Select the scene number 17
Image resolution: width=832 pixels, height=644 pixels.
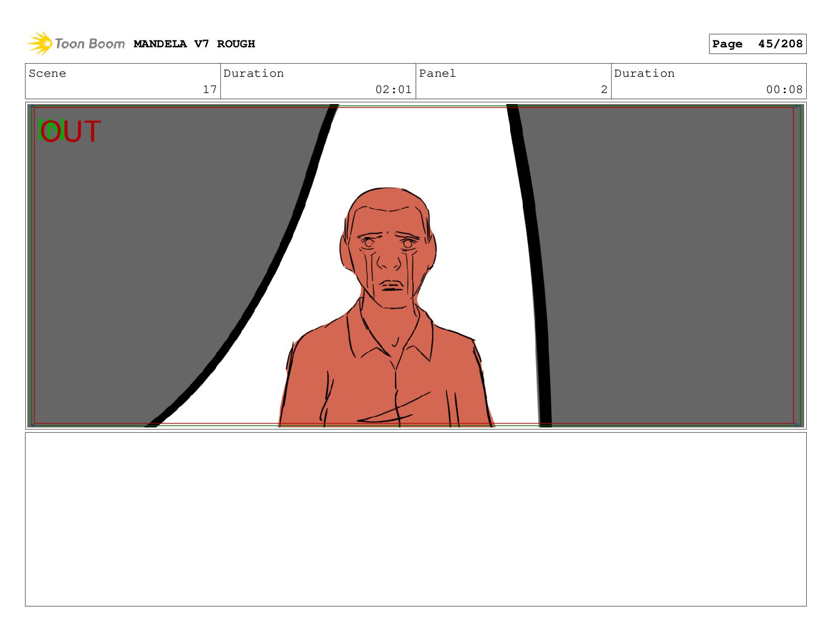(x=210, y=90)
